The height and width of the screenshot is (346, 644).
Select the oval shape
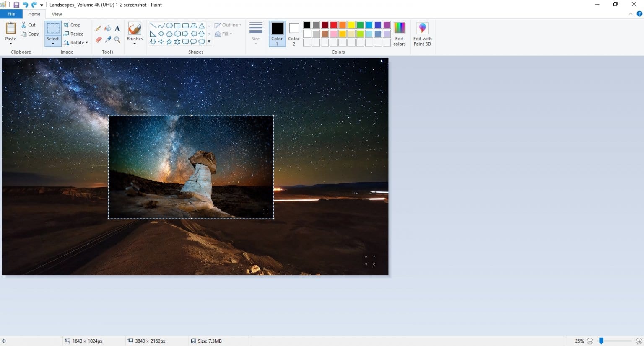169,26
